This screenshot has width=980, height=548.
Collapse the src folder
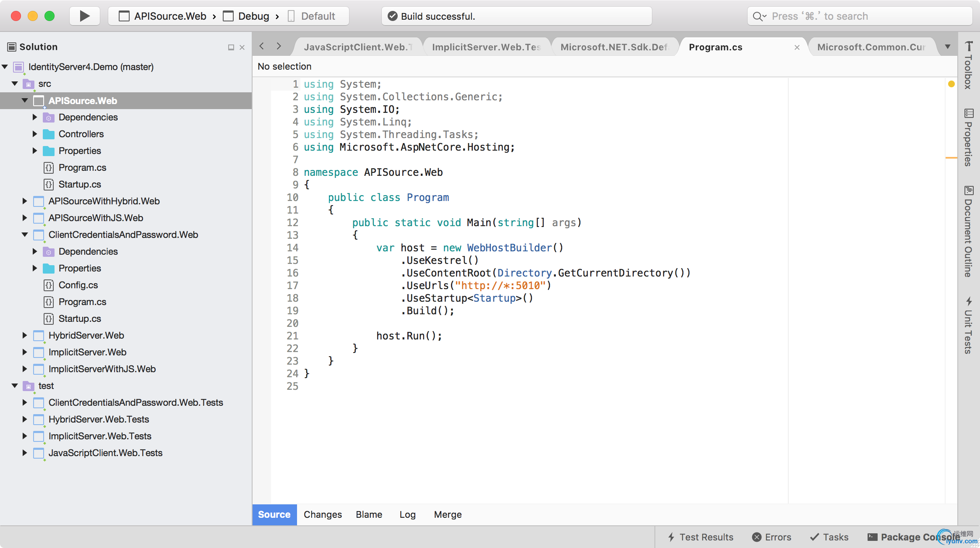pyautogui.click(x=15, y=84)
